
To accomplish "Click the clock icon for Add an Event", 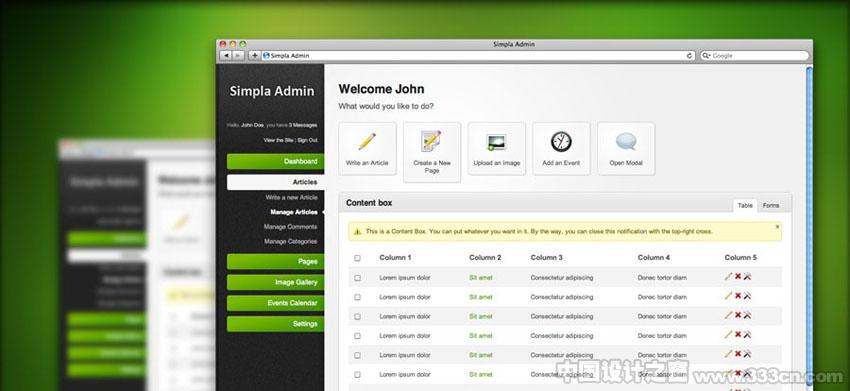I will pos(561,142).
